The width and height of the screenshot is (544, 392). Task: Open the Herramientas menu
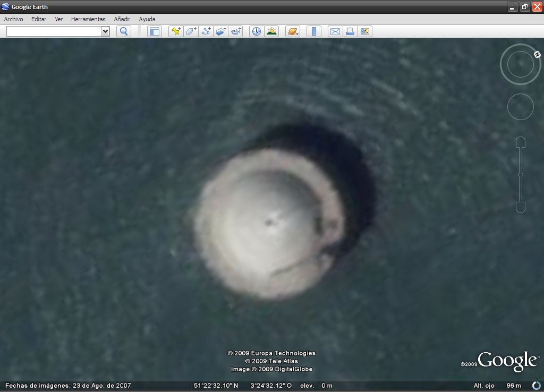88,20
